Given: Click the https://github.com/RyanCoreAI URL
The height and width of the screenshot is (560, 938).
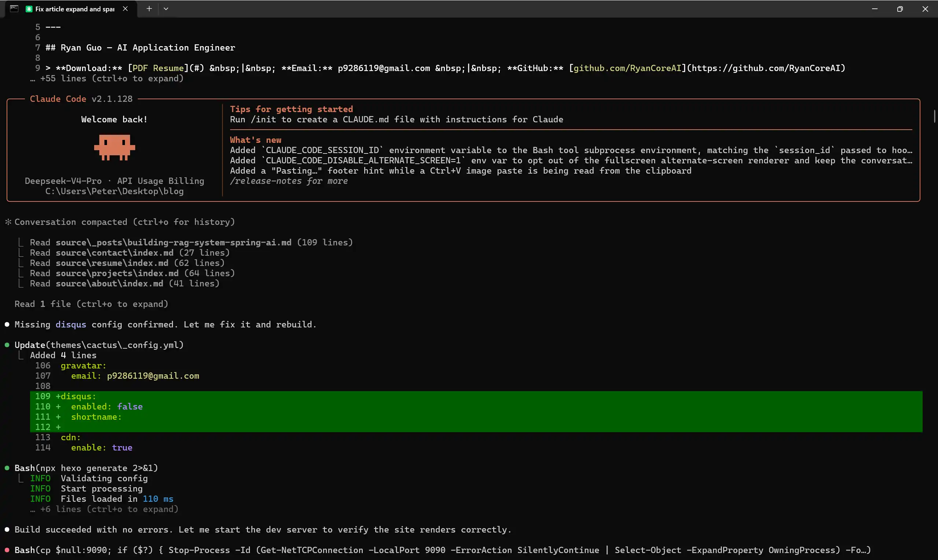Looking at the screenshot, I should [x=766, y=68].
